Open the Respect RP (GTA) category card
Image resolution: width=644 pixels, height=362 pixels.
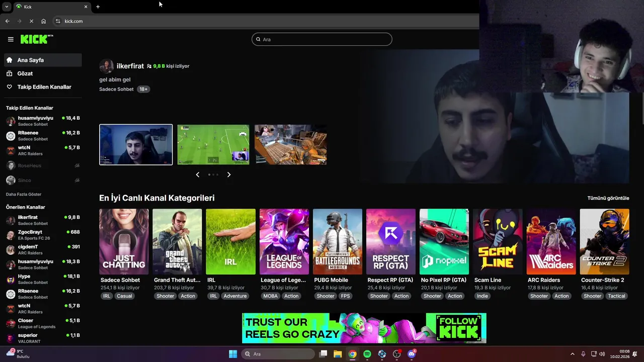pyautogui.click(x=391, y=242)
